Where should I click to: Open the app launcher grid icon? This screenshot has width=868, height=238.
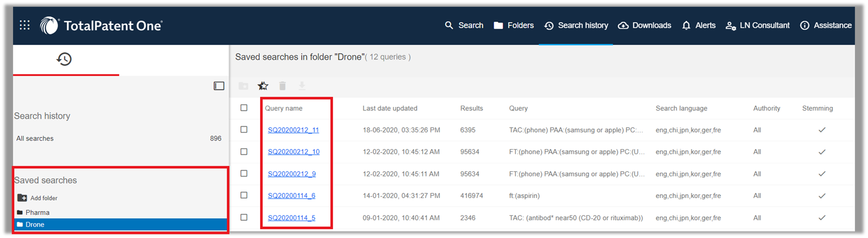tap(25, 25)
